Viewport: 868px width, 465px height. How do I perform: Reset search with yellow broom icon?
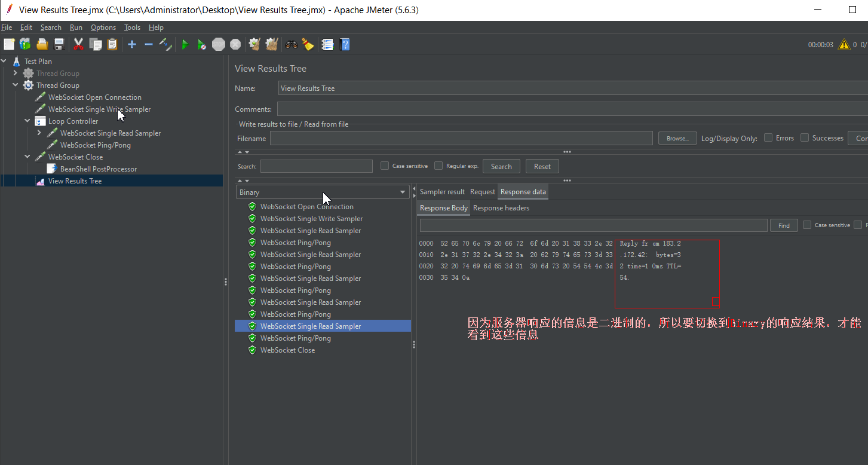click(x=308, y=44)
